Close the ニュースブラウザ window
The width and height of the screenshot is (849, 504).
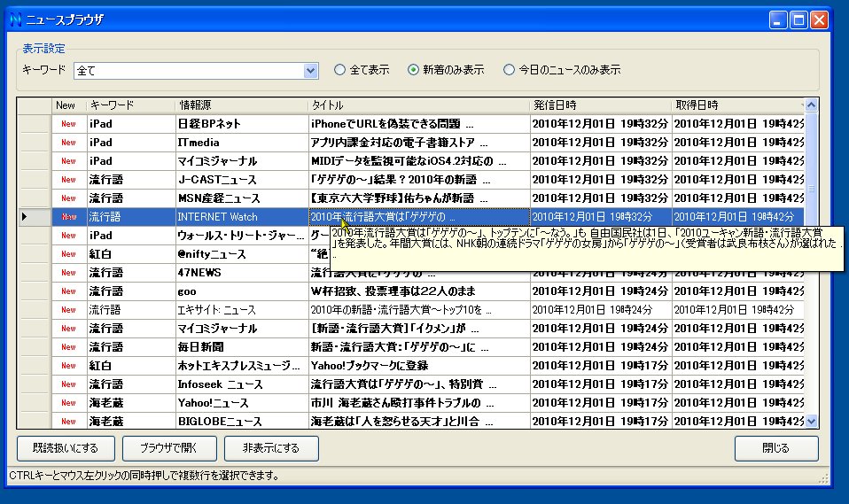point(819,20)
